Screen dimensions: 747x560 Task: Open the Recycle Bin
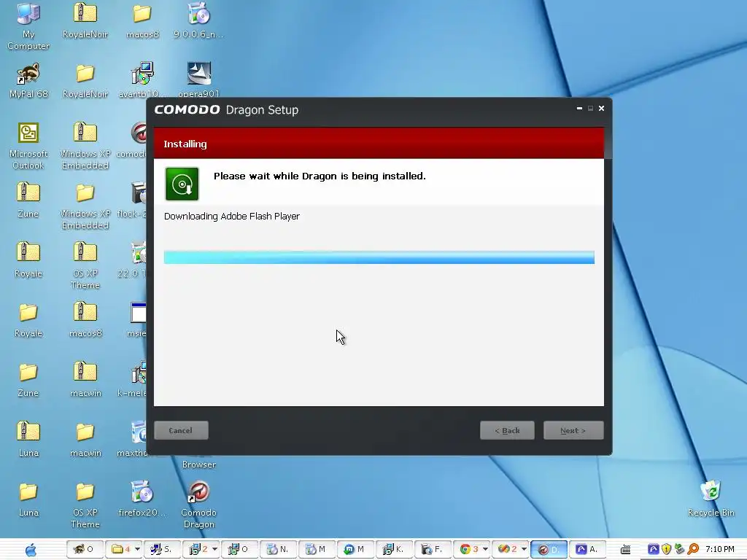(x=711, y=499)
